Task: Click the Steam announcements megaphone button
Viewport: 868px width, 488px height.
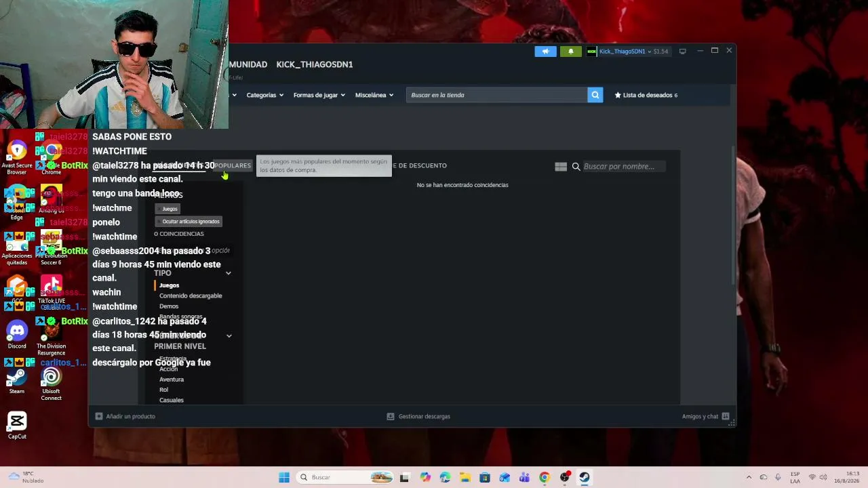Action: 545,52
